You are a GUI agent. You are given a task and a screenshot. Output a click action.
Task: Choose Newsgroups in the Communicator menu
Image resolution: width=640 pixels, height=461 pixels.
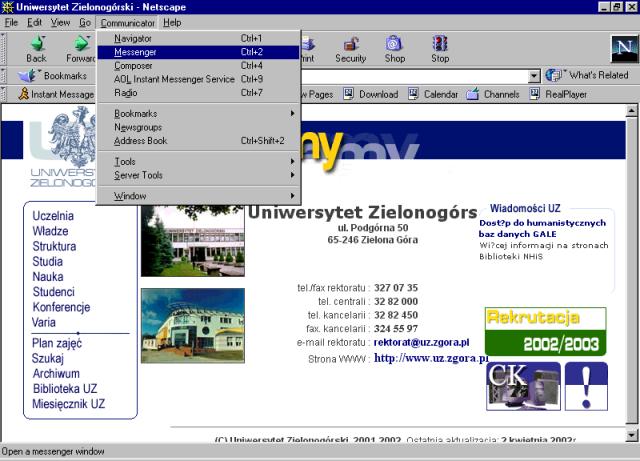pos(199,127)
